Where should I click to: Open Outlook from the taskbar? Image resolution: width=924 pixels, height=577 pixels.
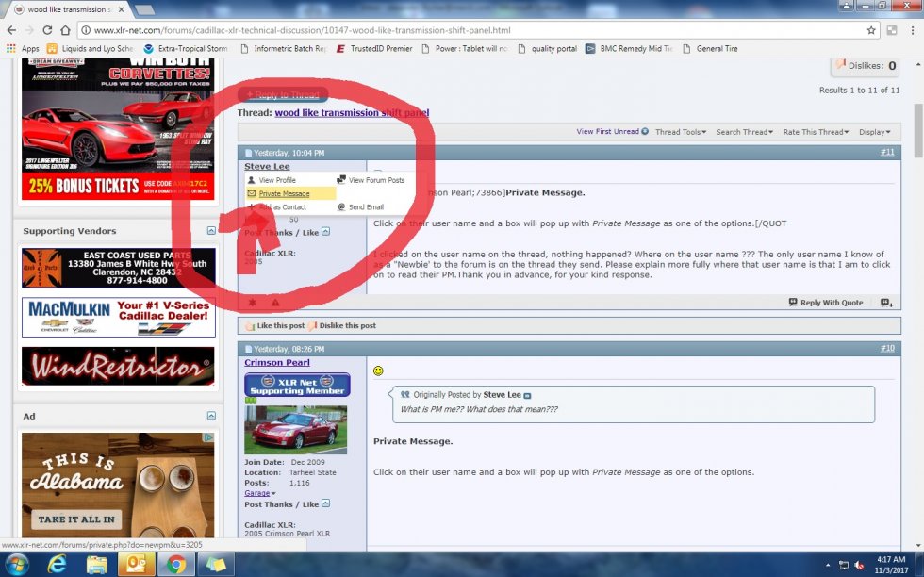(136, 565)
